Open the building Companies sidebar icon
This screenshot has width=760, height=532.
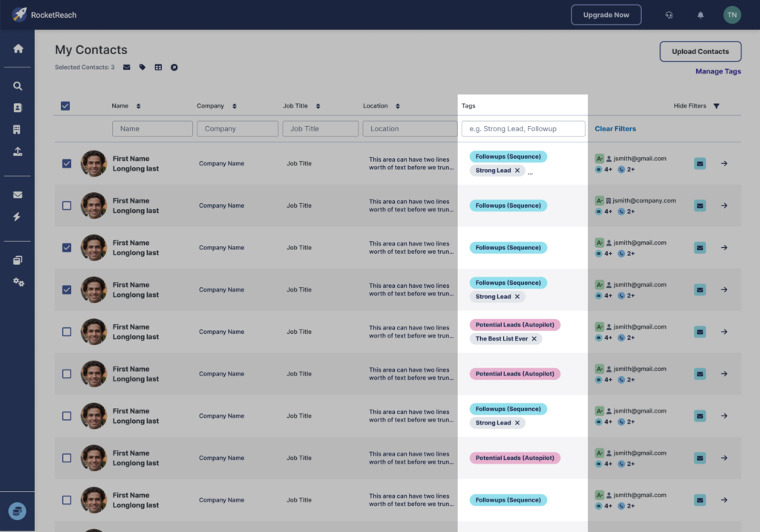pyautogui.click(x=18, y=130)
